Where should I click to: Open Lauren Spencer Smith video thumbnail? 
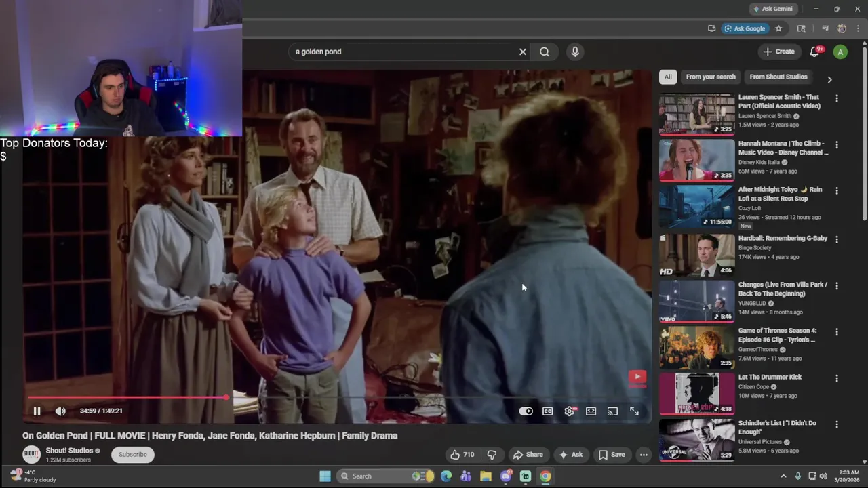coord(696,114)
